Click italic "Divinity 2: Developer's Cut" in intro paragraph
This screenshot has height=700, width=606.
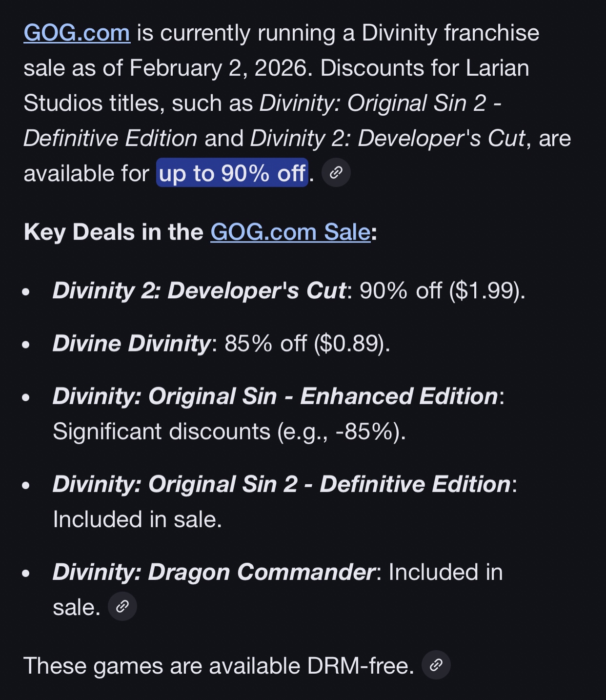point(388,139)
